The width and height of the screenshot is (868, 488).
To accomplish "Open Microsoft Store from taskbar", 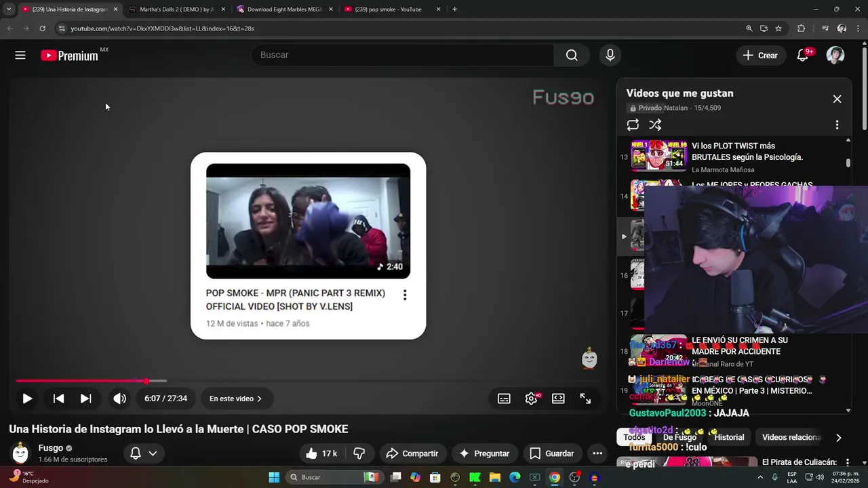I will click(435, 477).
